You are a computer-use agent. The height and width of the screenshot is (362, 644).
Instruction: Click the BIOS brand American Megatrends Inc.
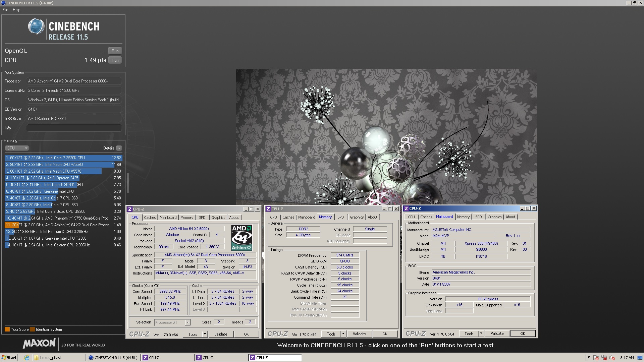point(481,273)
